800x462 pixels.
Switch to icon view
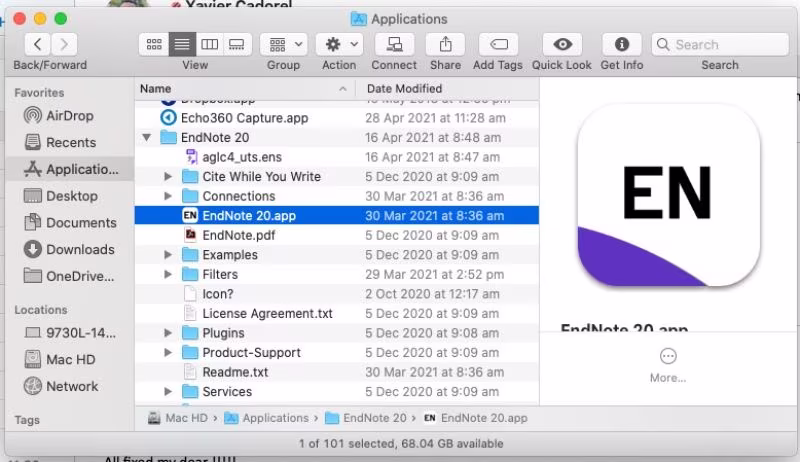point(154,44)
